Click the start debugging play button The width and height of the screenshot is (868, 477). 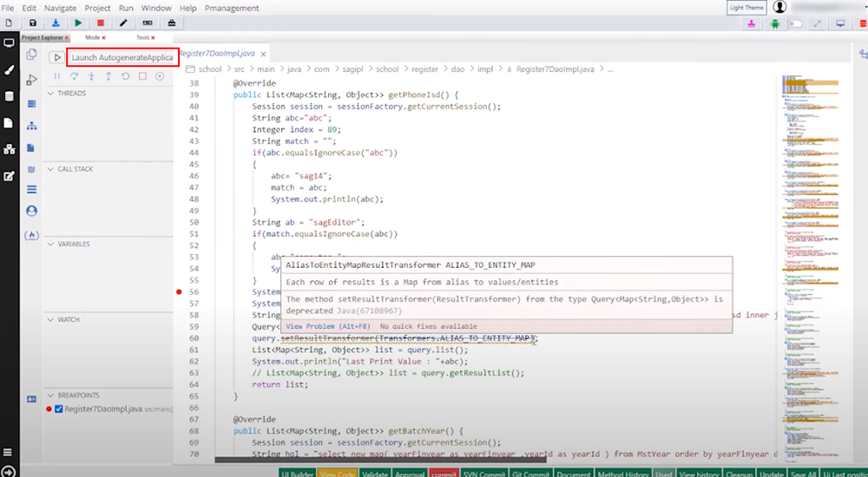click(56, 57)
